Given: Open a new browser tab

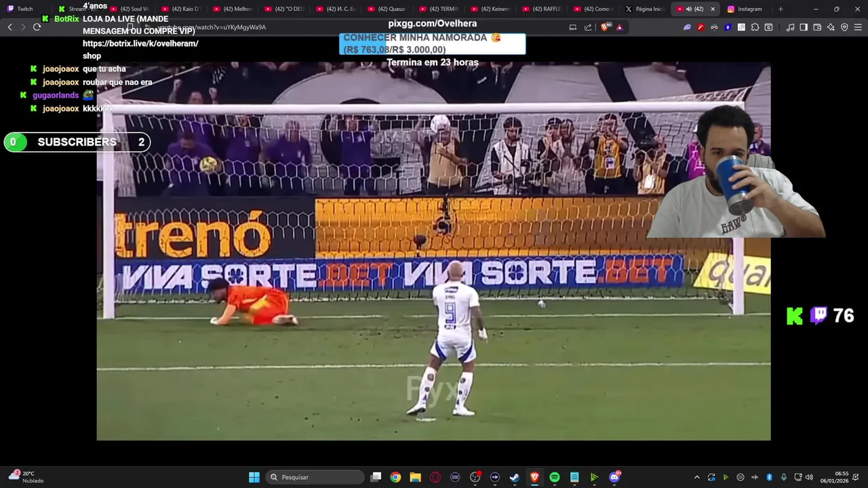Looking at the screenshot, I should 781,9.
